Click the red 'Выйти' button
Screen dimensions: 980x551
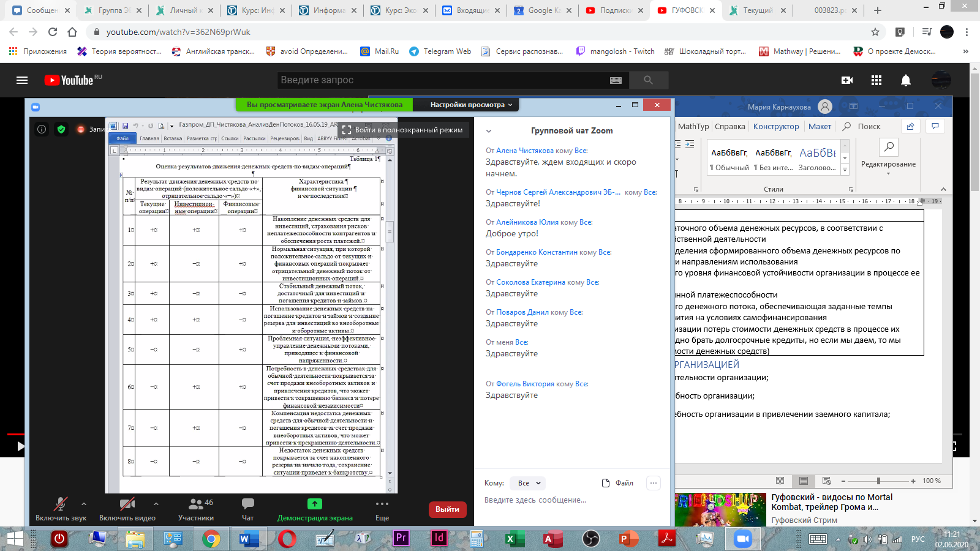point(447,509)
